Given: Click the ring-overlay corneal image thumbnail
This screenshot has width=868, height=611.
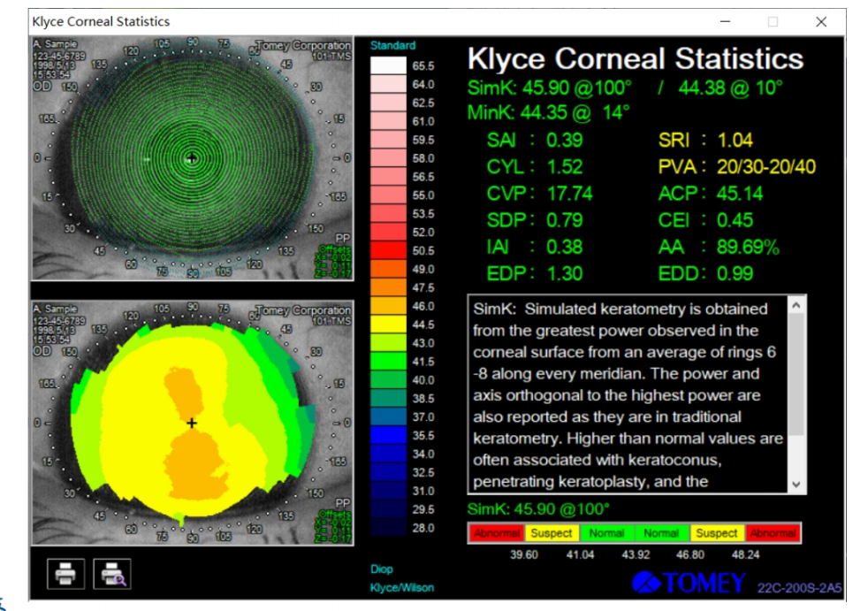Looking at the screenshot, I should pos(192,159).
